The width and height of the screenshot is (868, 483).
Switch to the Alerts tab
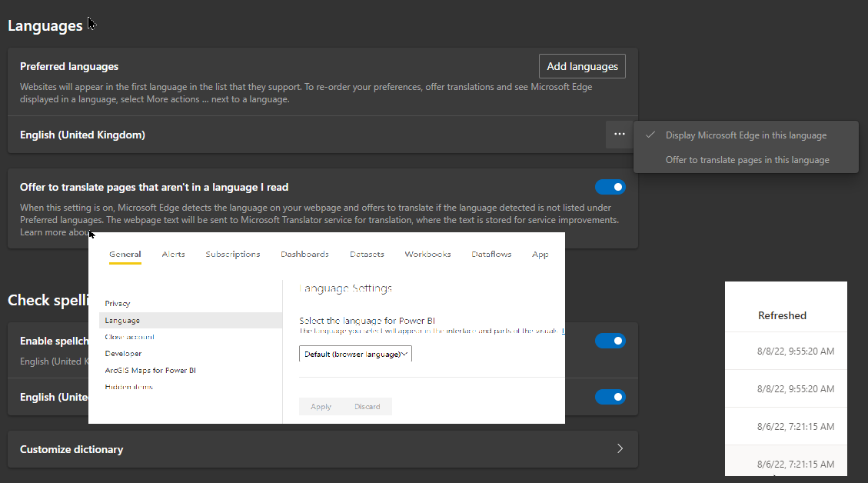click(173, 255)
